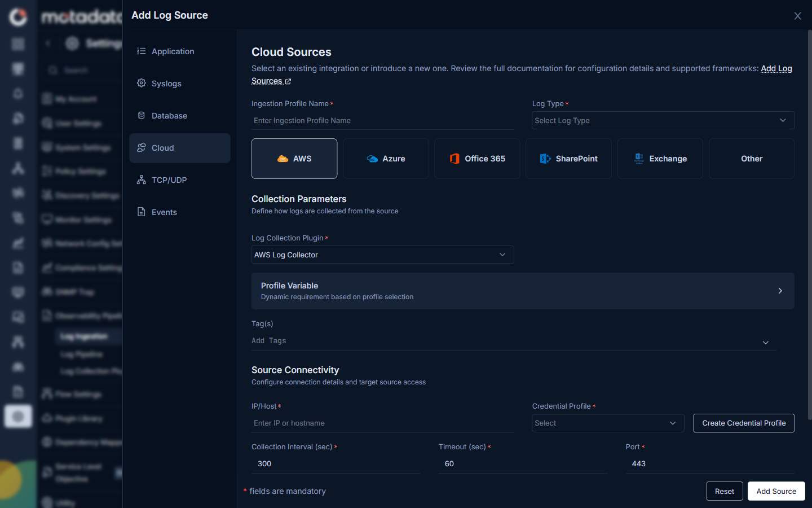Open the Credential Profile Select dropdown
Viewport: 812px width, 508px height.
(608, 423)
